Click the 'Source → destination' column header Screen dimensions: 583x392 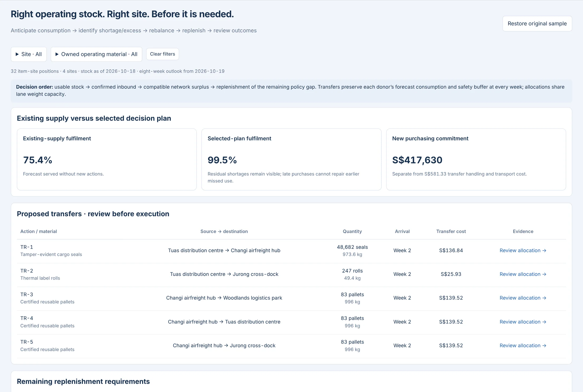click(x=224, y=231)
